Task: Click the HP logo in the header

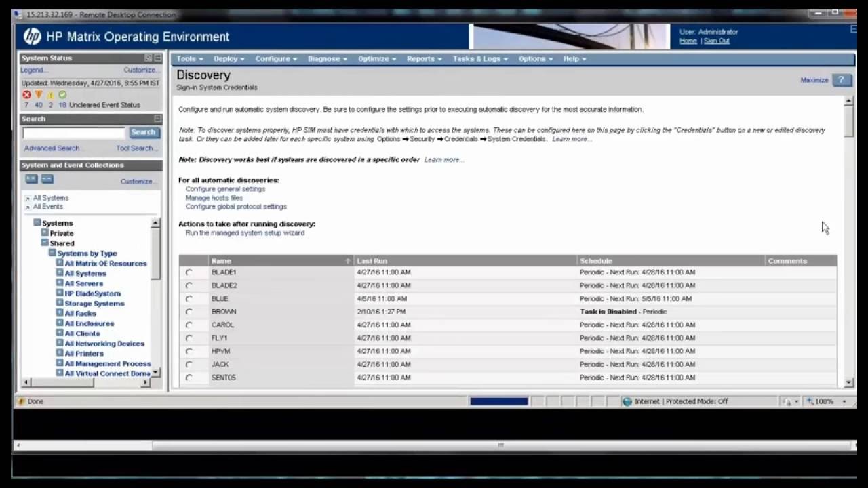Action: pos(33,37)
